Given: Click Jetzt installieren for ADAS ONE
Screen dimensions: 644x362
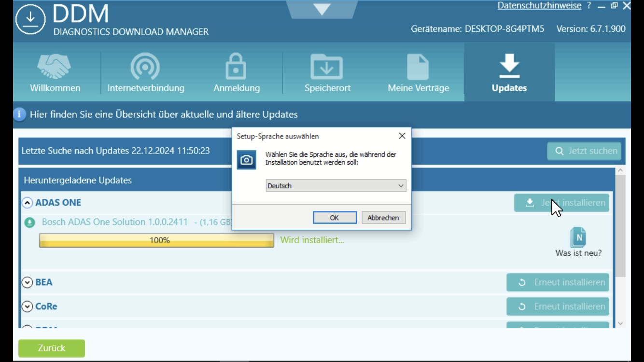Looking at the screenshot, I should pyautogui.click(x=561, y=203).
